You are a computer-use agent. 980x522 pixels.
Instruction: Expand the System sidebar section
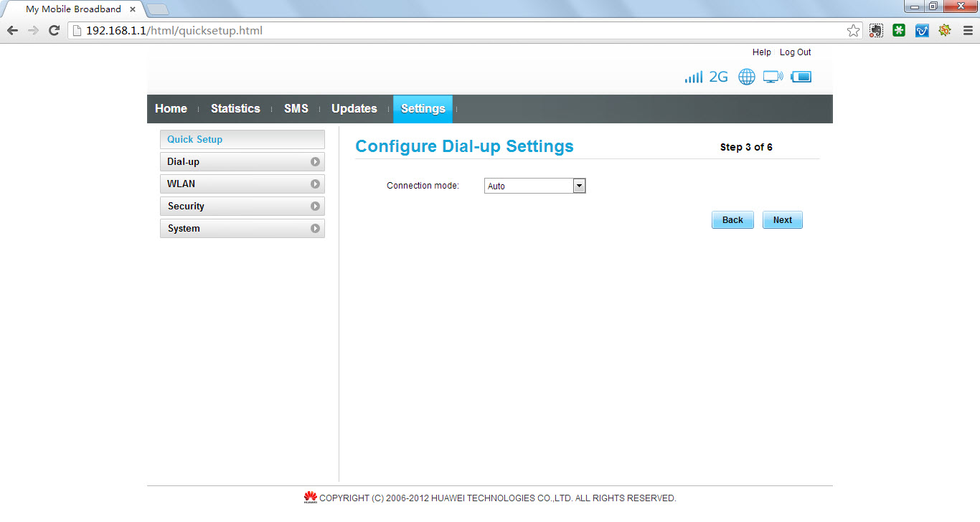click(x=242, y=229)
